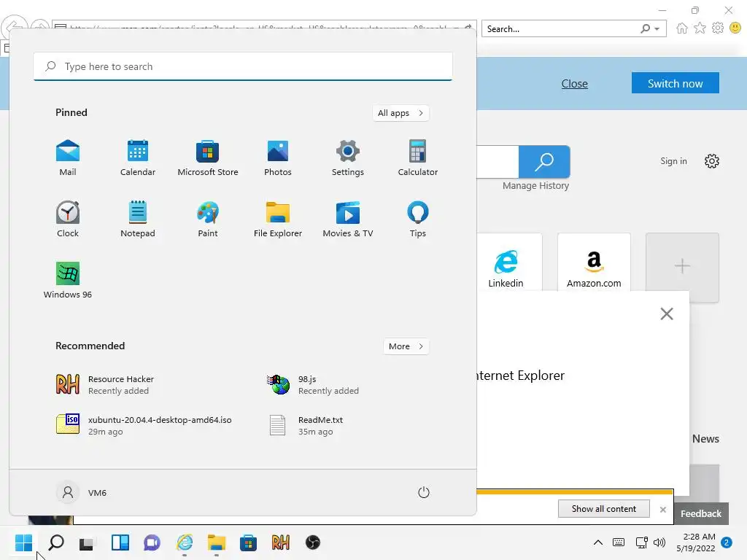Open Settings from pinned apps
This screenshot has height=560, width=747.
coord(348,158)
